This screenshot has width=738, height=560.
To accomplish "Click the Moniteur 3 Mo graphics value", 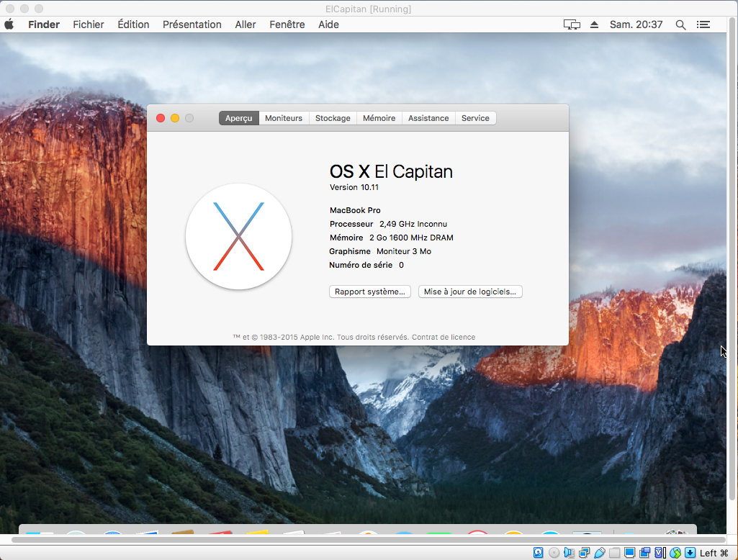I will point(404,251).
